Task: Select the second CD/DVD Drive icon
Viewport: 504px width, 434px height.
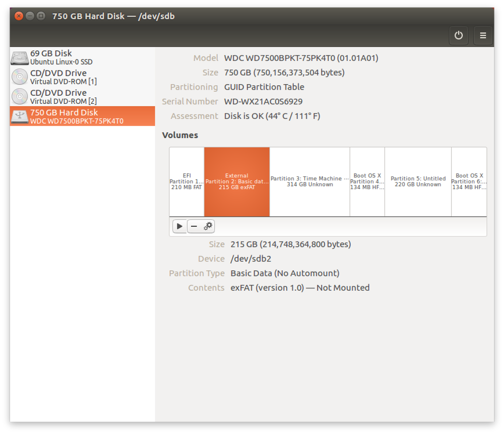Action: tap(19, 96)
